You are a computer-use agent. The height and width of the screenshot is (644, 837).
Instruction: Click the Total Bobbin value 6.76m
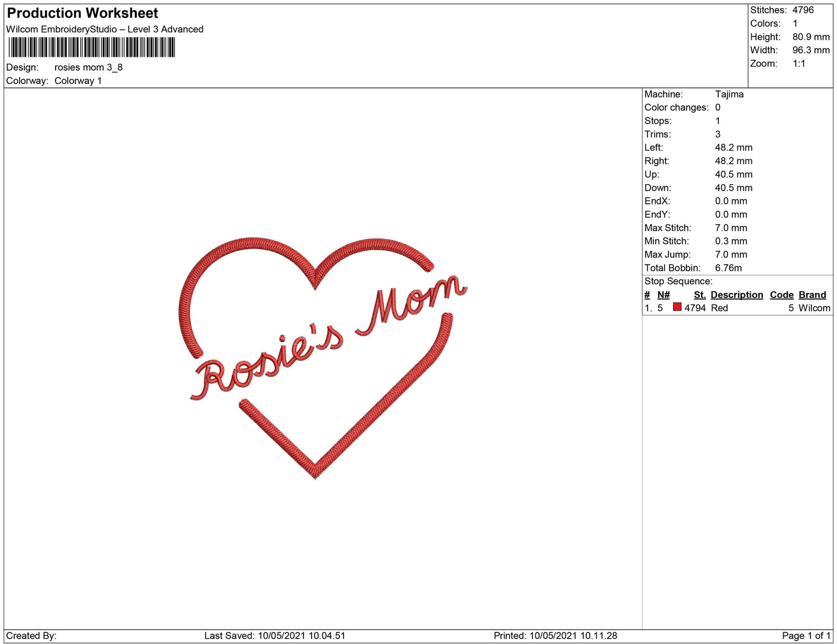[x=729, y=268]
